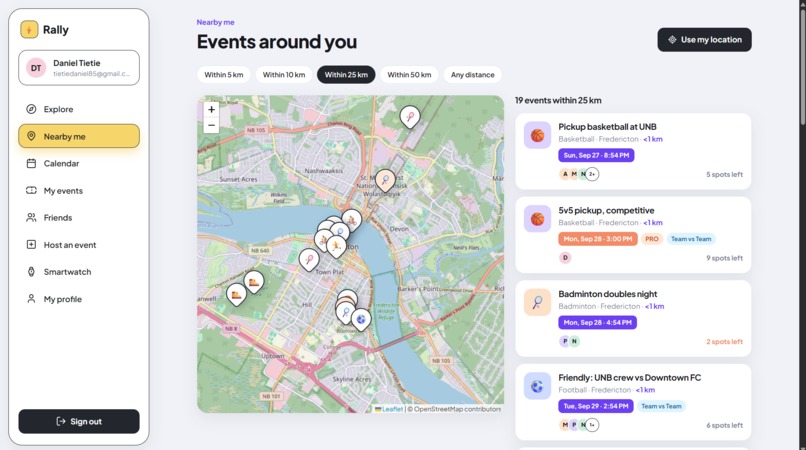The height and width of the screenshot is (450, 806).
Task: Click the 9 spots left label
Action: (x=724, y=258)
